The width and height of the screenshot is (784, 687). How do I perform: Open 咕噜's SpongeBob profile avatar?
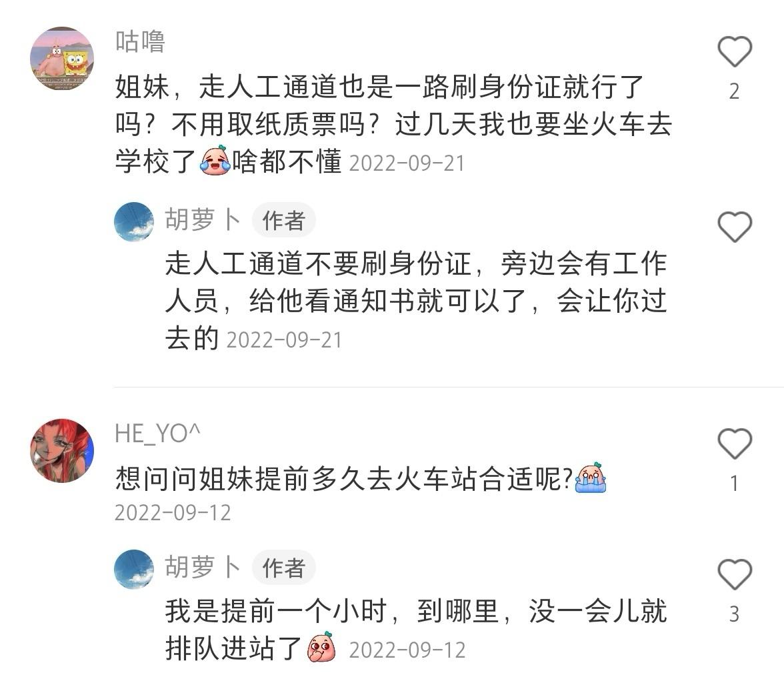pyautogui.click(x=62, y=59)
